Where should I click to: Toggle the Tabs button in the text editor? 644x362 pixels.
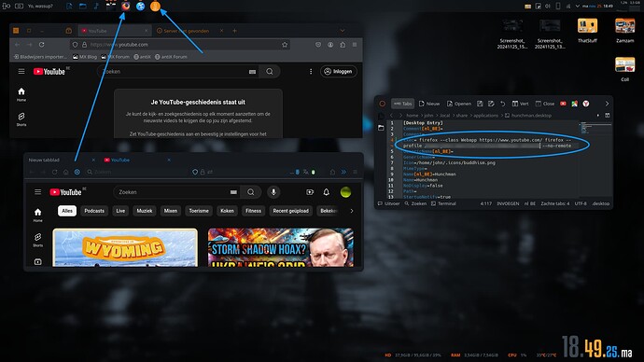click(402, 104)
